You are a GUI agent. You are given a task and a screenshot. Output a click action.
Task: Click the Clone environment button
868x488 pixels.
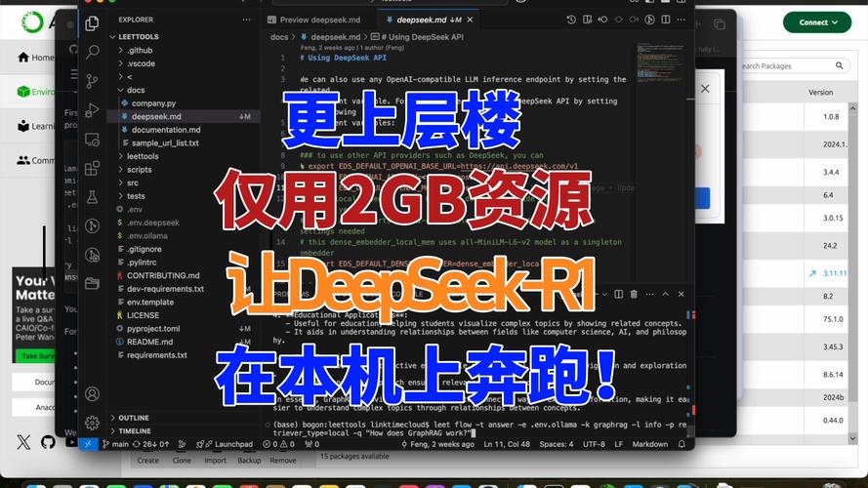[x=182, y=461]
